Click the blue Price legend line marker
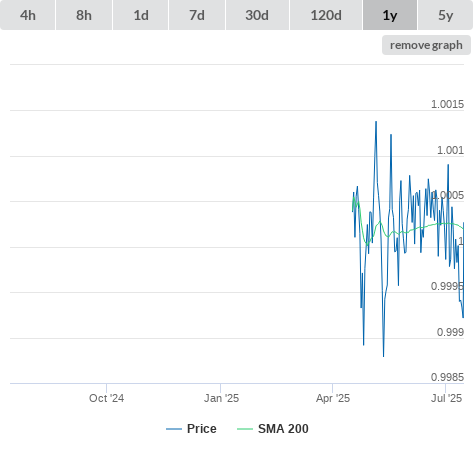474x455 pixels. (x=174, y=429)
